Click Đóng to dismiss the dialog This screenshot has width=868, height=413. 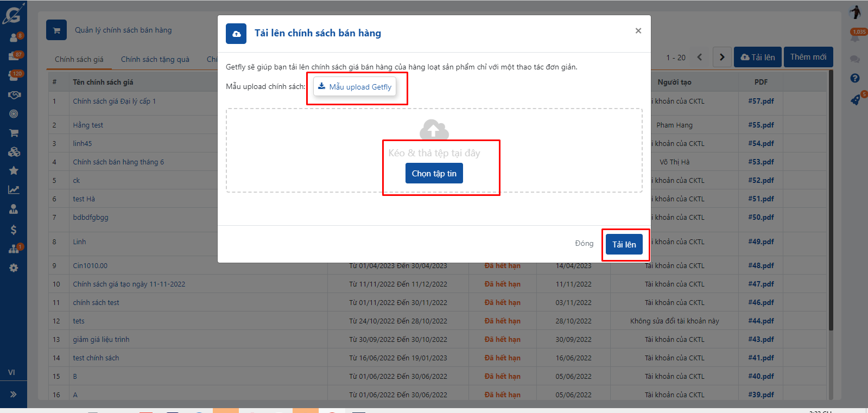click(x=584, y=244)
